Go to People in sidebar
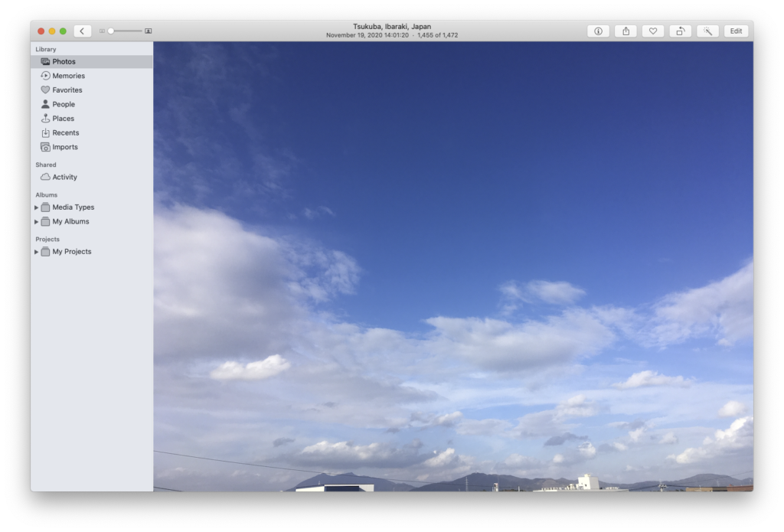Screen dimensions: 784x532 tap(64, 104)
